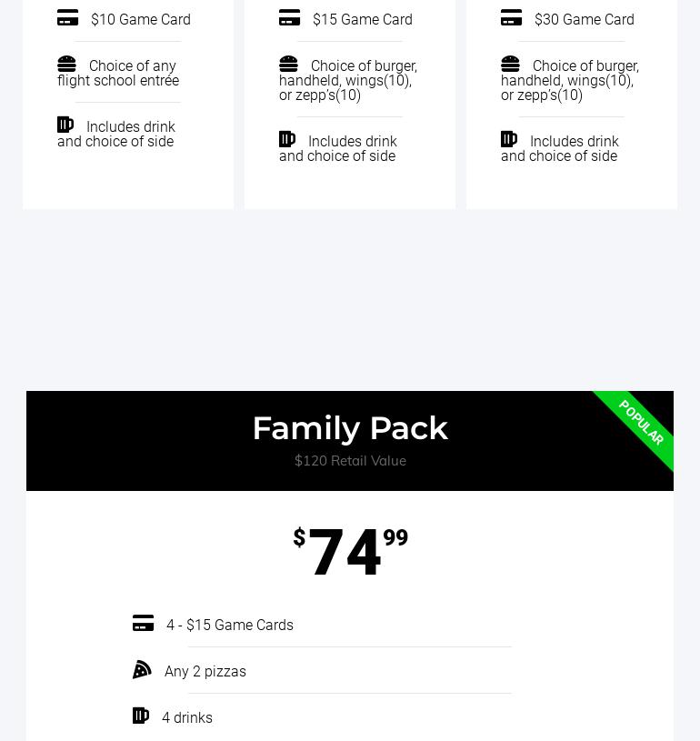Screen dimensions: 700x741
Task: Click the mug icon beside 4 drinks
Action: (x=140, y=716)
